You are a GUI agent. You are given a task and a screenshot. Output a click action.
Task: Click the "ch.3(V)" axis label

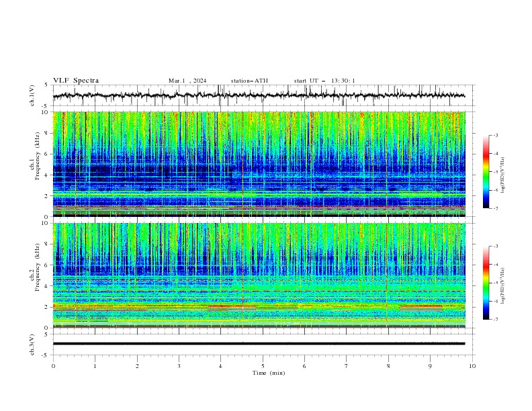(x=32, y=345)
